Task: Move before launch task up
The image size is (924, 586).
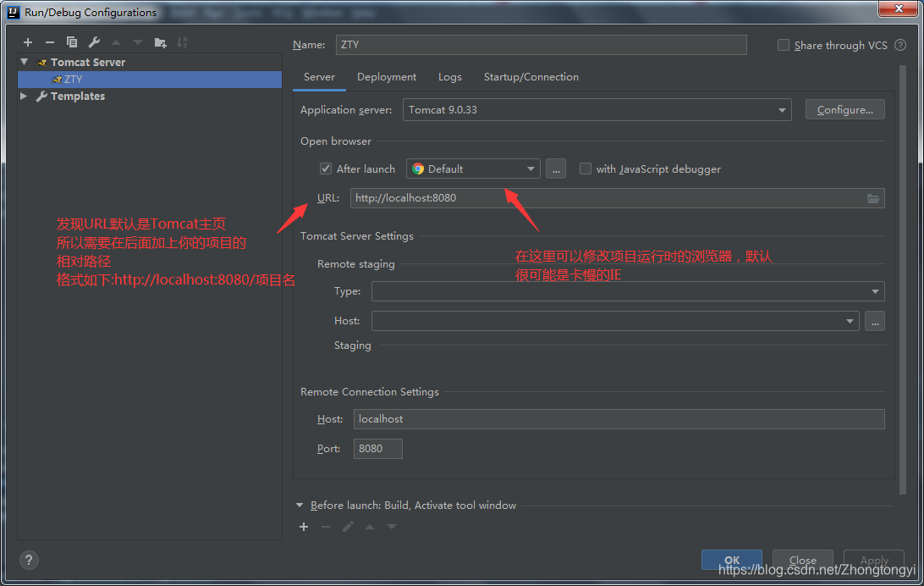Action: click(370, 527)
